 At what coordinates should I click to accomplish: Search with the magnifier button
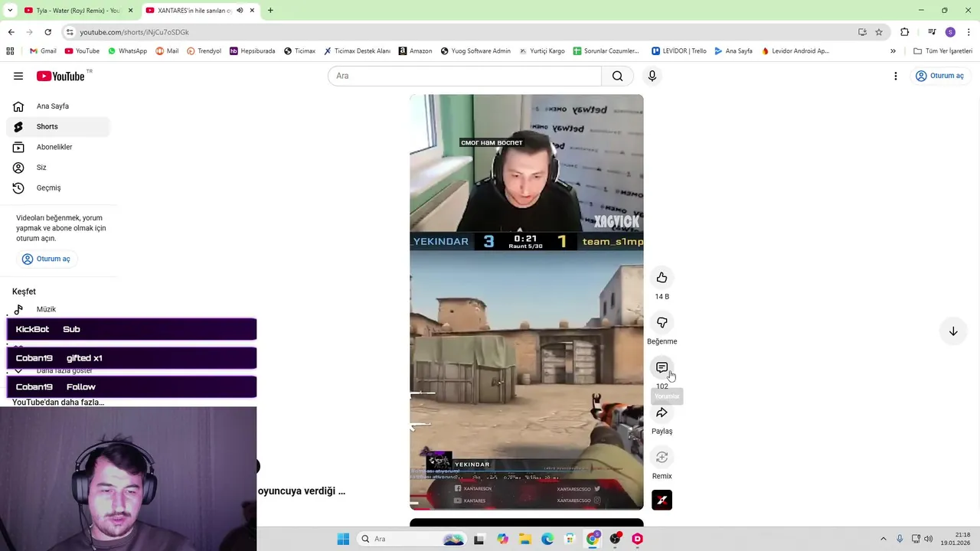[x=617, y=76]
